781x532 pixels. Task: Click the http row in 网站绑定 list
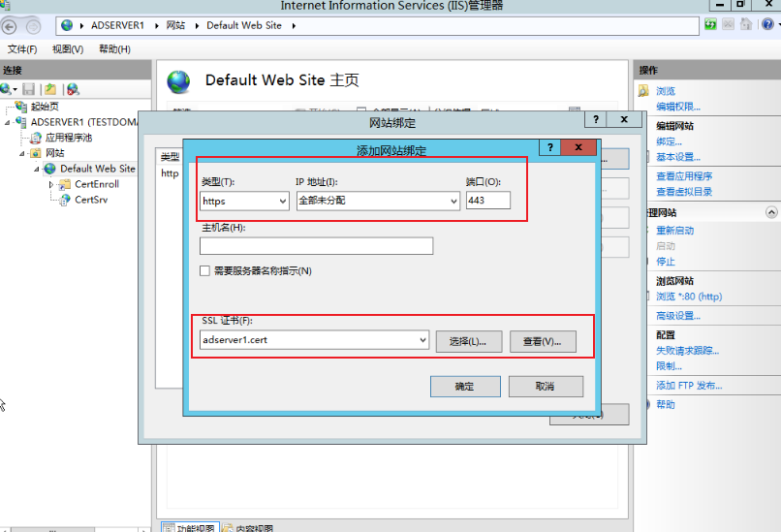170,173
